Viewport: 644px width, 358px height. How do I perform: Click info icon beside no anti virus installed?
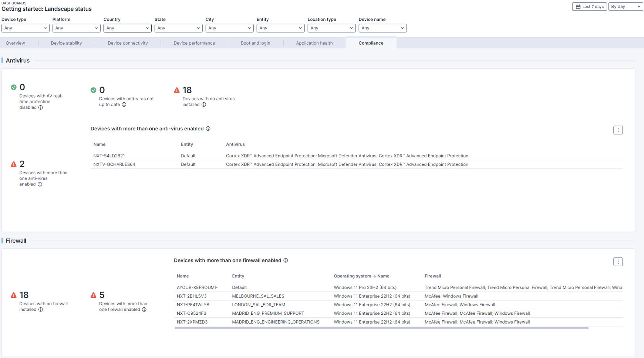pos(204,105)
